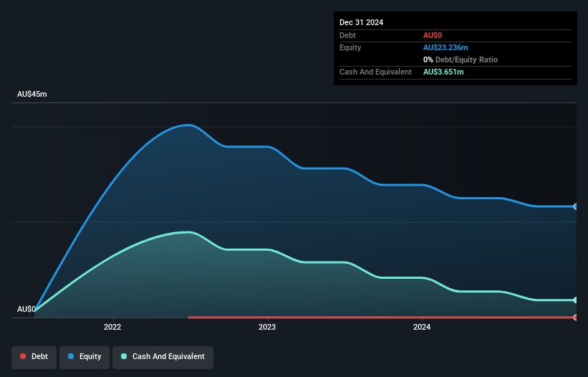Click the 2022 x-axis label
Screen dimensions: 588x377
[x=112, y=328]
